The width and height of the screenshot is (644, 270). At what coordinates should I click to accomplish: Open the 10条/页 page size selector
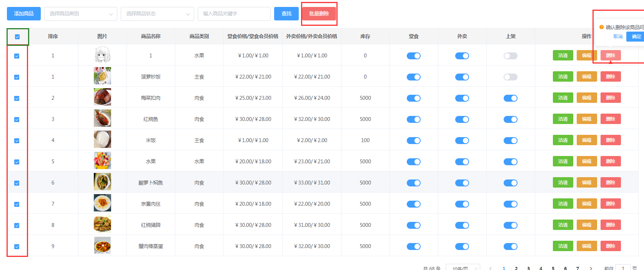[463, 268]
